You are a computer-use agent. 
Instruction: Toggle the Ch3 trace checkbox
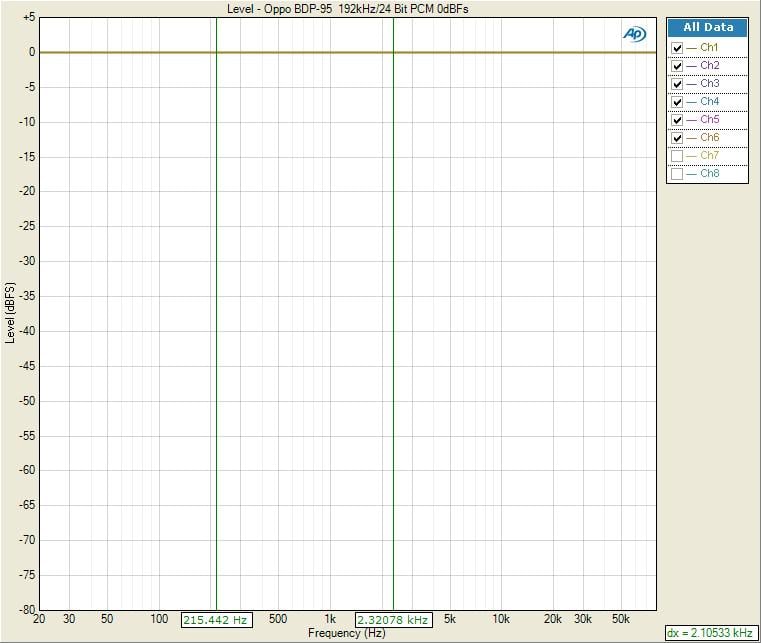pos(677,84)
